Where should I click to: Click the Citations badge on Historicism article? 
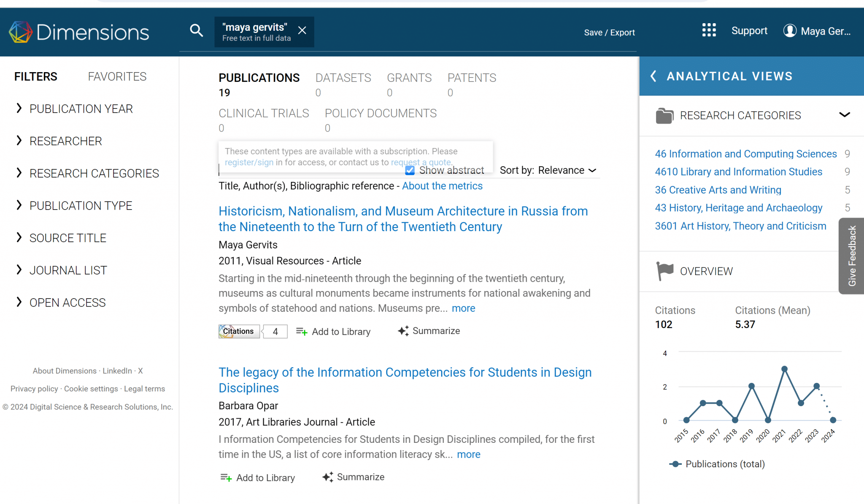(x=239, y=332)
